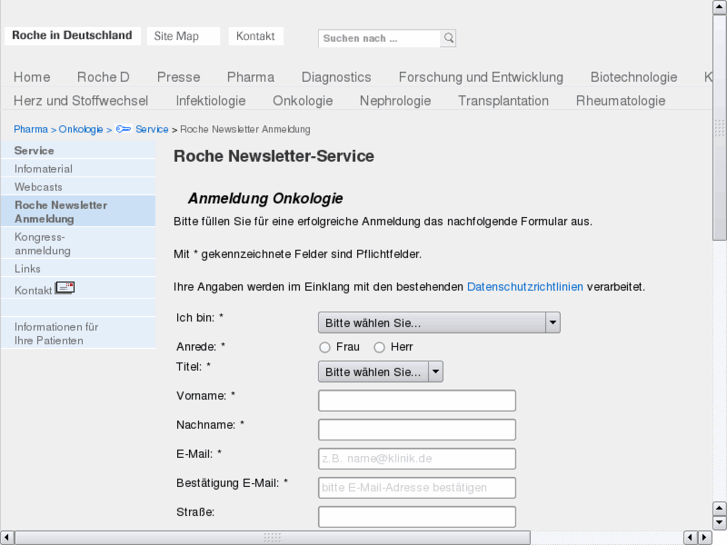The height and width of the screenshot is (545, 727).
Task: Click the search magnifier icon
Action: (449, 38)
